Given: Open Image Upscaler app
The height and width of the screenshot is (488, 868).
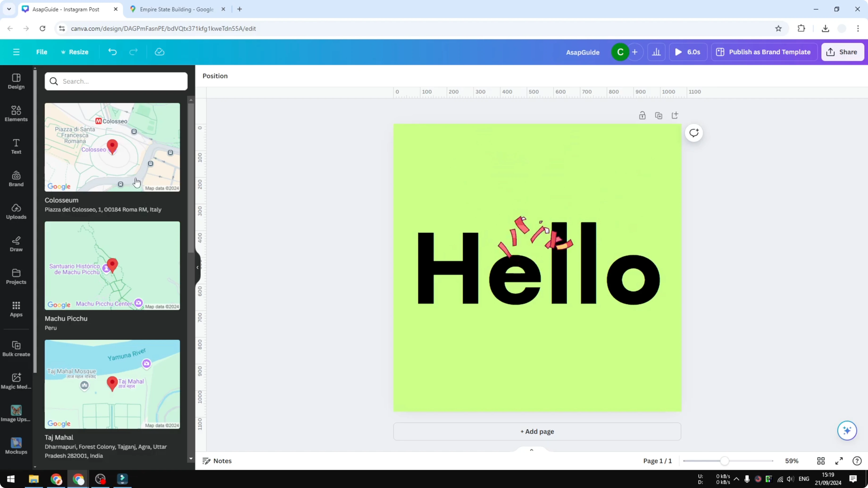Looking at the screenshot, I should click(16, 414).
